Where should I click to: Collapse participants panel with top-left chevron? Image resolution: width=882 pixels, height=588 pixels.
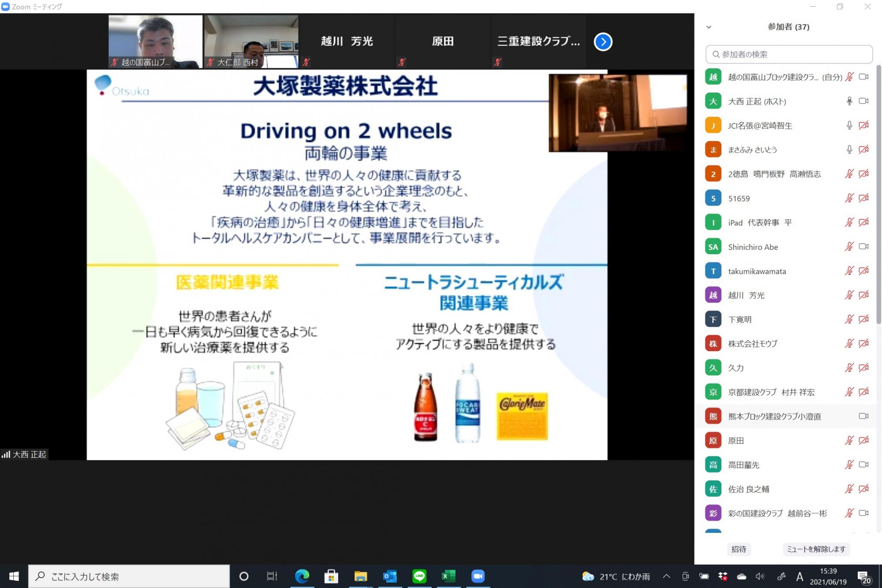[709, 27]
